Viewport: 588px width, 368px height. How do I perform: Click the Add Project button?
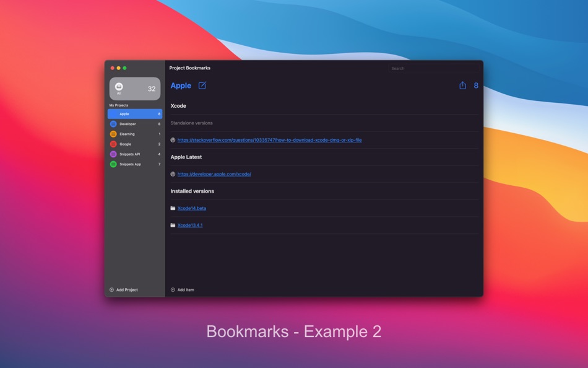pyautogui.click(x=124, y=290)
